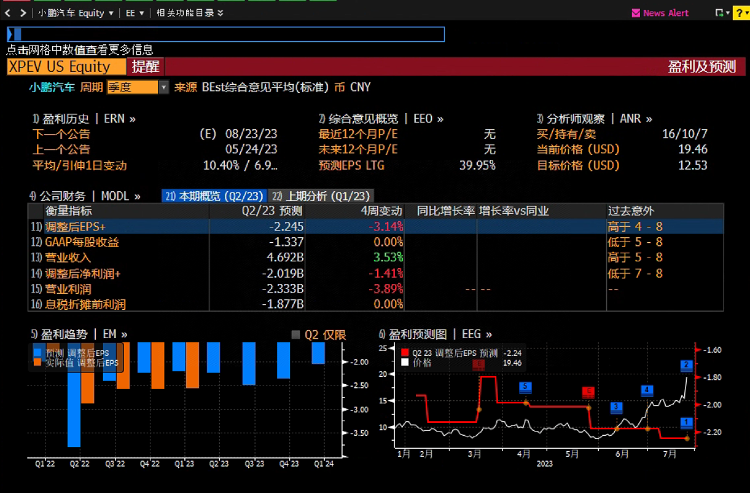Open the 小鹏汽车 Equity dropdown
This screenshot has height=493, width=750.
[76, 13]
